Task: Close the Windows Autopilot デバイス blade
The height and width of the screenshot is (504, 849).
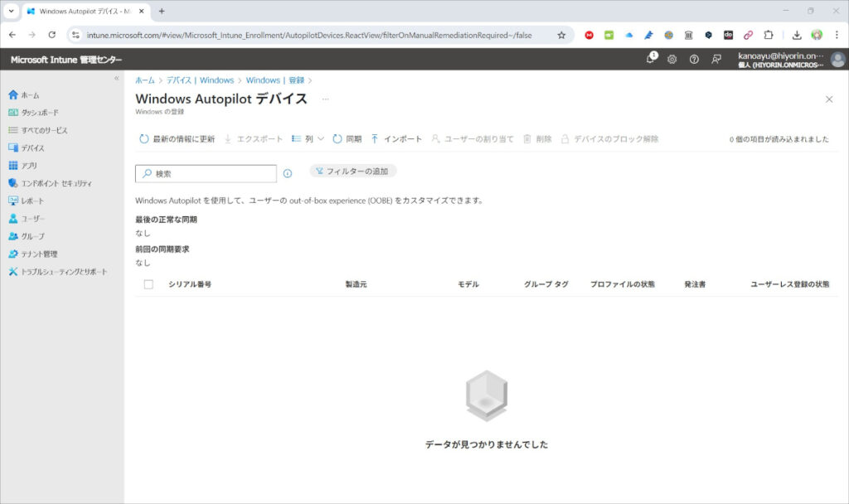Action: [829, 99]
